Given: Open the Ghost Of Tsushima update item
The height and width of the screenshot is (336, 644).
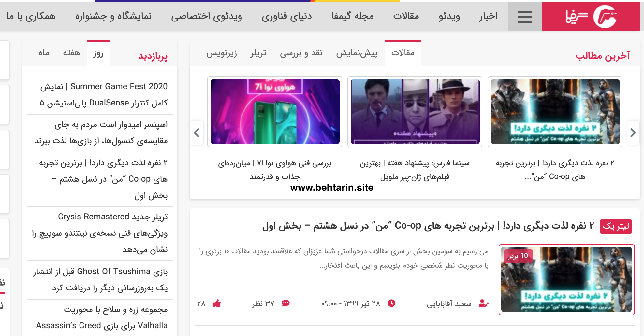Looking at the screenshot, I should coord(100,280).
